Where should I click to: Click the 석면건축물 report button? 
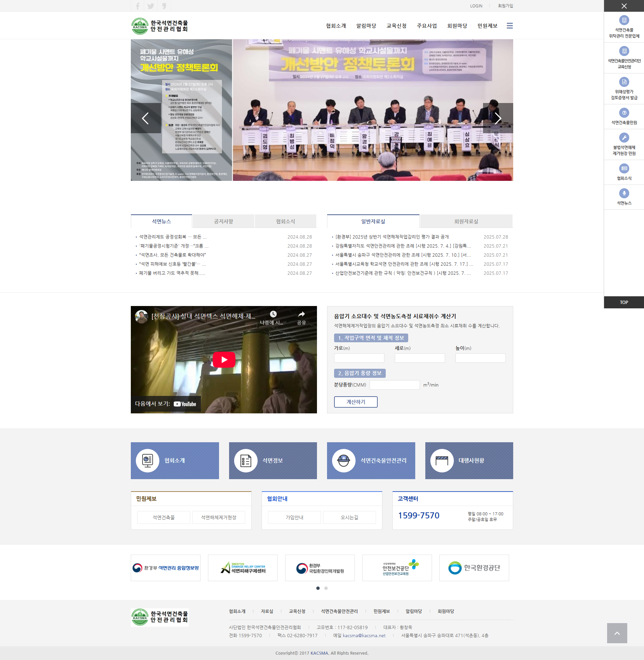point(163,517)
